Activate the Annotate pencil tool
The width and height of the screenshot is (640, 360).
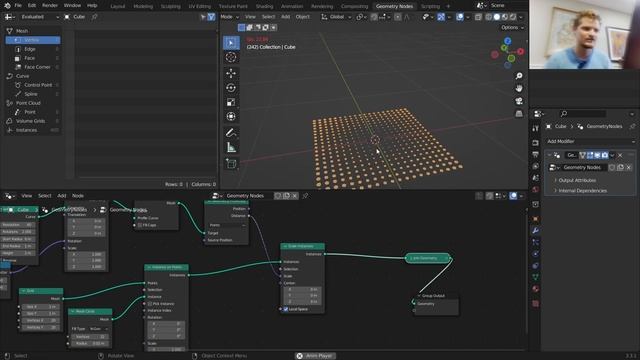231,133
